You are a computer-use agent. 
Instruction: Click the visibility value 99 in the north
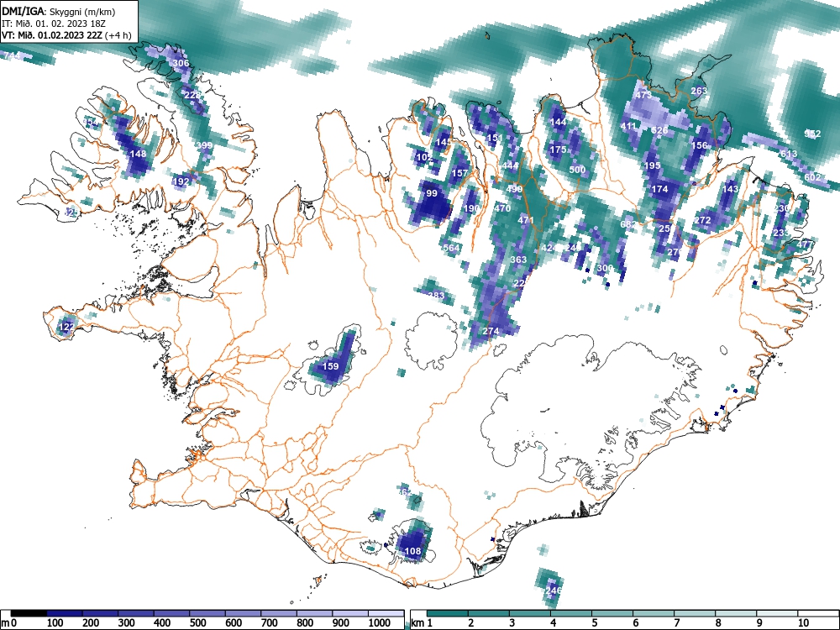(431, 193)
